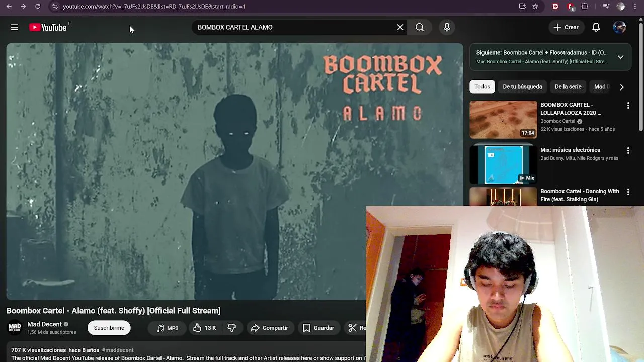
Task: Subscribe with the Suscribirme button
Action: [109, 328]
